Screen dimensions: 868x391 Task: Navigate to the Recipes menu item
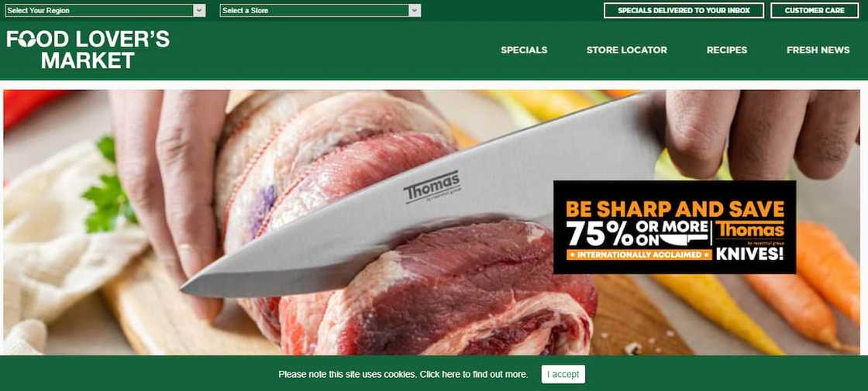click(726, 50)
